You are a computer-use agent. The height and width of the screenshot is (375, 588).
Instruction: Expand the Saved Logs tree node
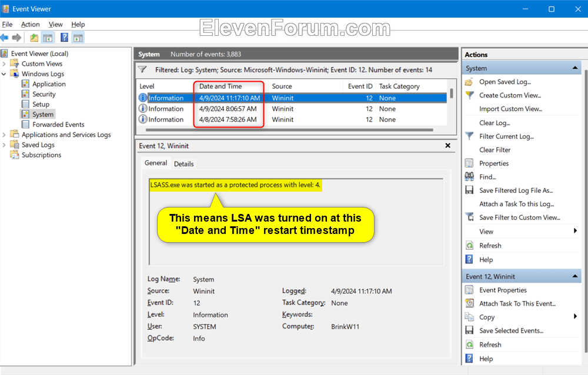4,145
